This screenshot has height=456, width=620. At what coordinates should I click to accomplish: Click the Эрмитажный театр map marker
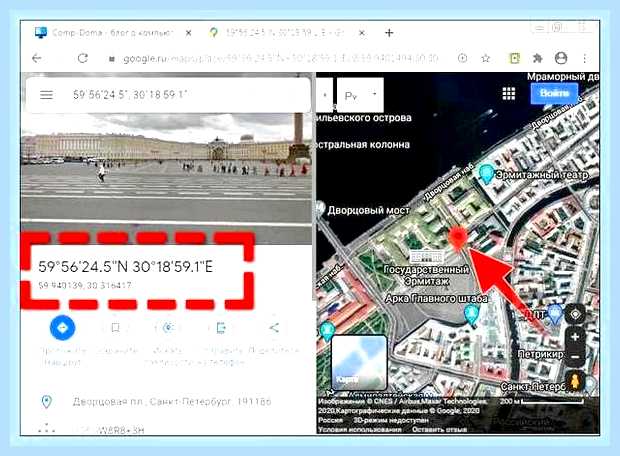pos(486,174)
